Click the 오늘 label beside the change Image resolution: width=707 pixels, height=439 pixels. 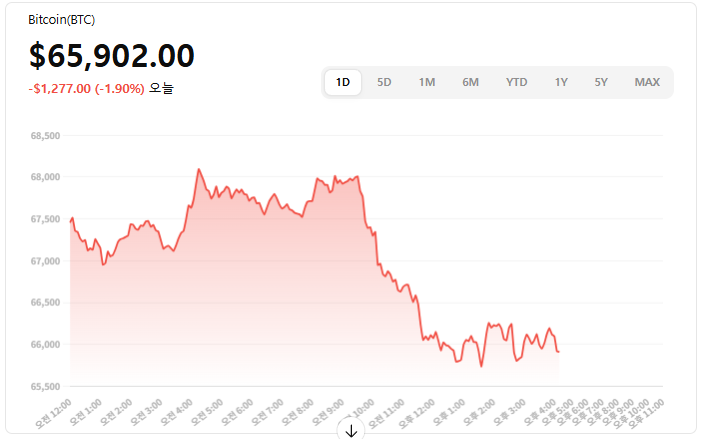click(x=161, y=88)
